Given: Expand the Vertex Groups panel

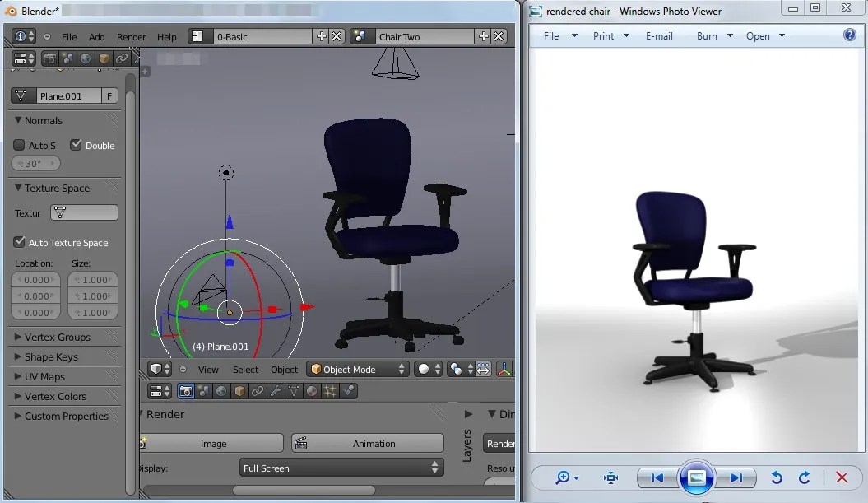Looking at the screenshot, I should tap(18, 337).
